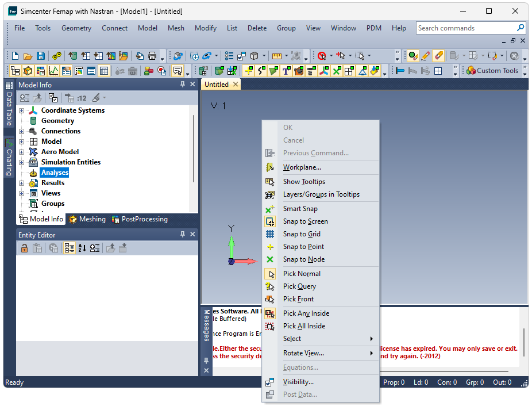Click the Charting side tab
This screenshot has height=406, width=532.
pos(9,158)
